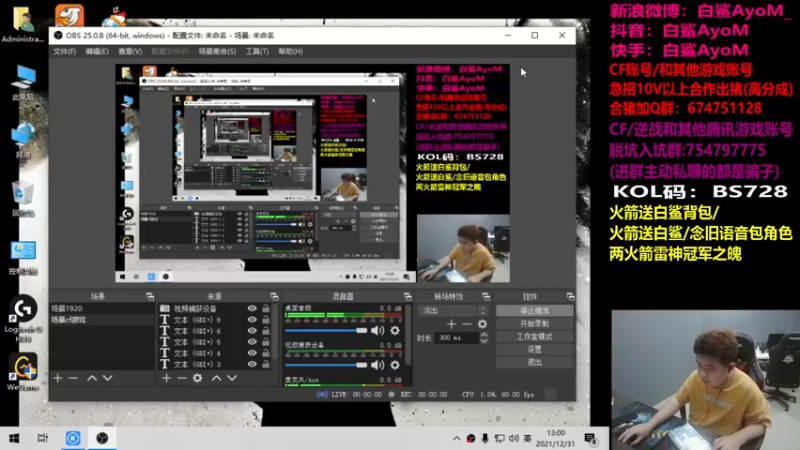Image resolution: width=800 pixels, height=450 pixels.
Task: Float the 来源 dock panel
Action: pyautogui.click(x=274, y=296)
